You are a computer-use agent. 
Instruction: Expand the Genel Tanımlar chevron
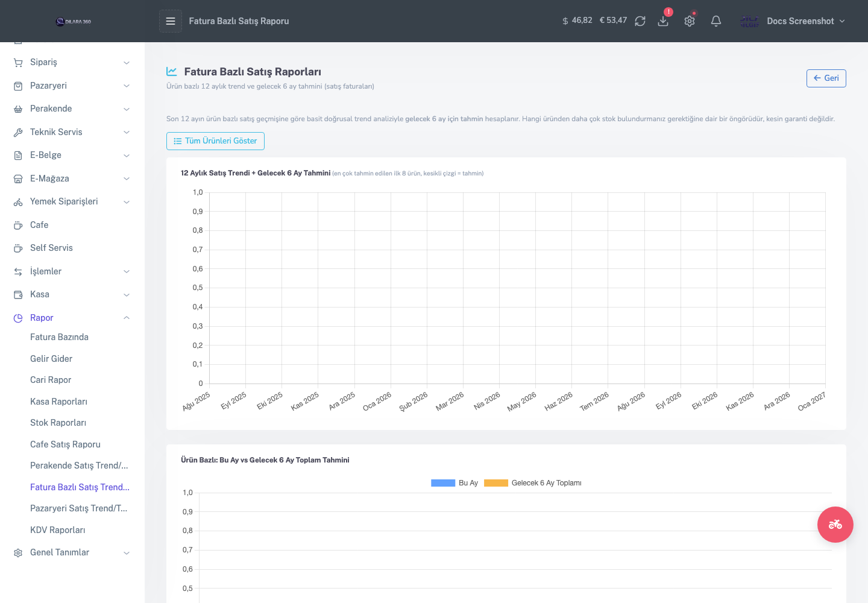tap(127, 552)
